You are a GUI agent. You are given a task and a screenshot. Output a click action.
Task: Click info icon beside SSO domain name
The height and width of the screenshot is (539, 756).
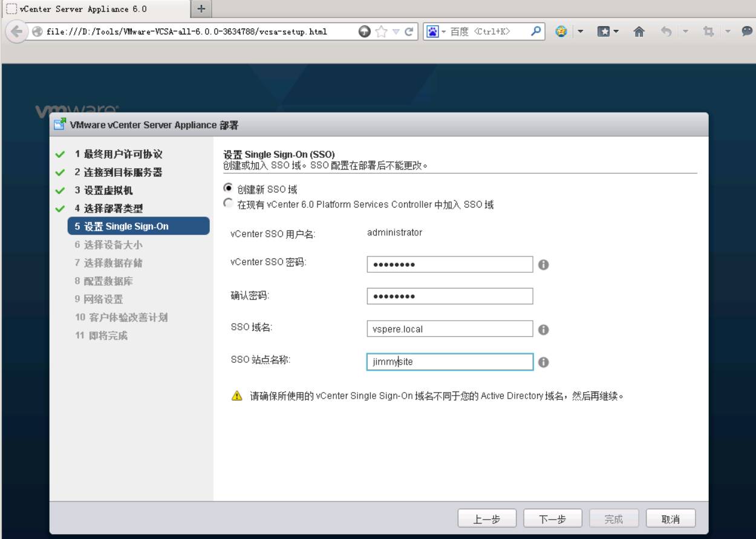[543, 329]
